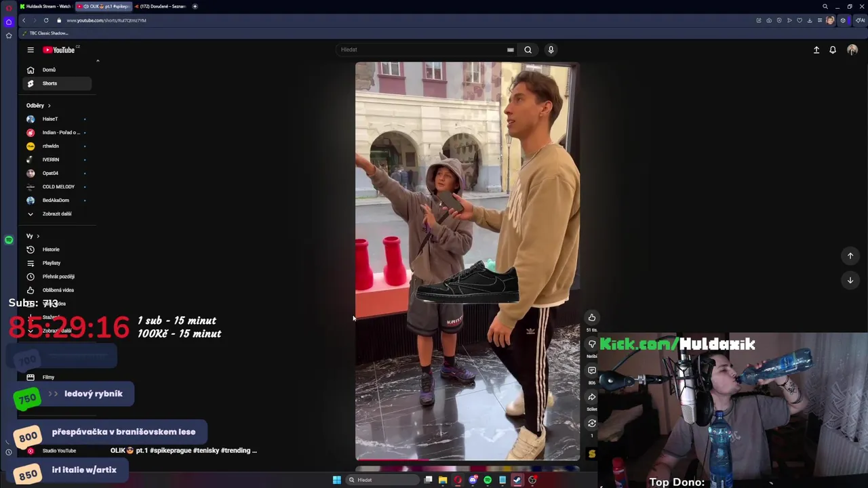Image resolution: width=868 pixels, height=488 pixels.
Task: Go back in the browser
Action: (24, 20)
